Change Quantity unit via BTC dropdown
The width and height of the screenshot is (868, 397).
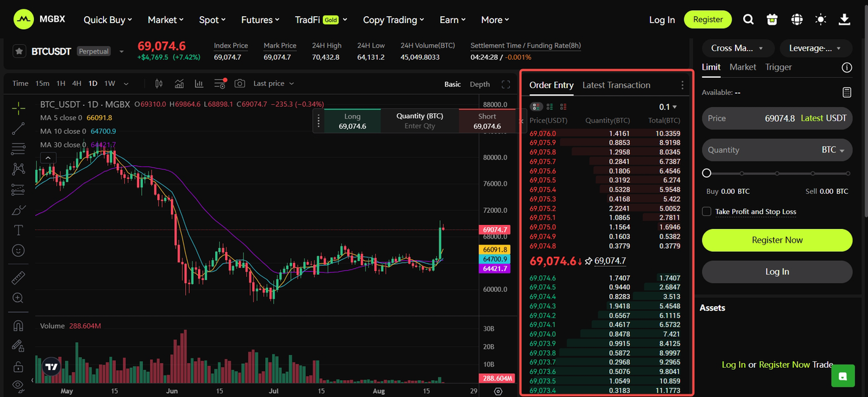pyautogui.click(x=833, y=150)
